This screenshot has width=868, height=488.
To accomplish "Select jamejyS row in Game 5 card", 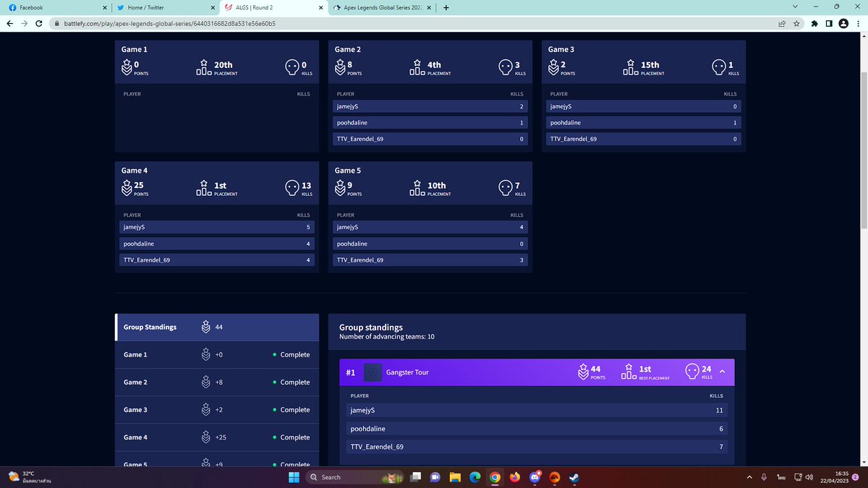I will (430, 227).
